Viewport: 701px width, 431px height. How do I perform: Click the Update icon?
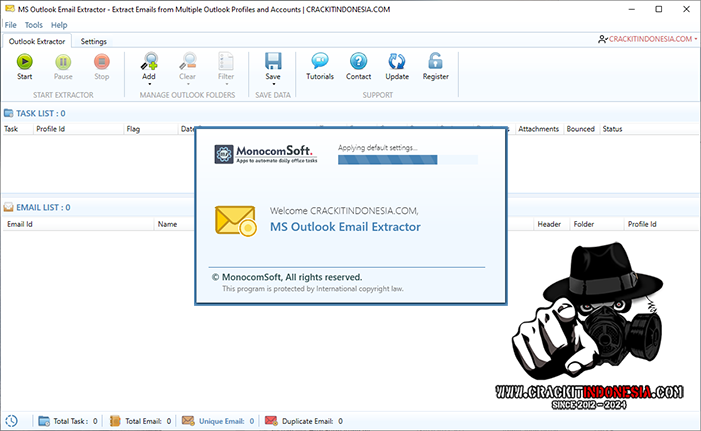tap(397, 62)
